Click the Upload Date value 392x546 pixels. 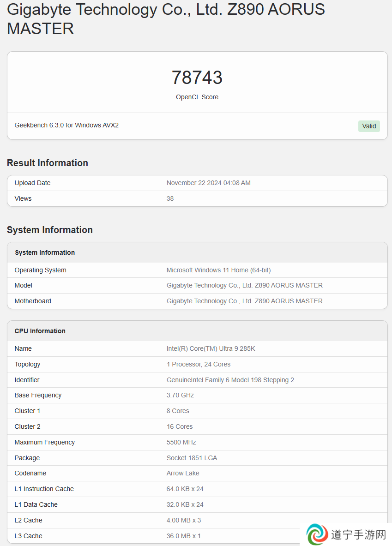pos(208,183)
